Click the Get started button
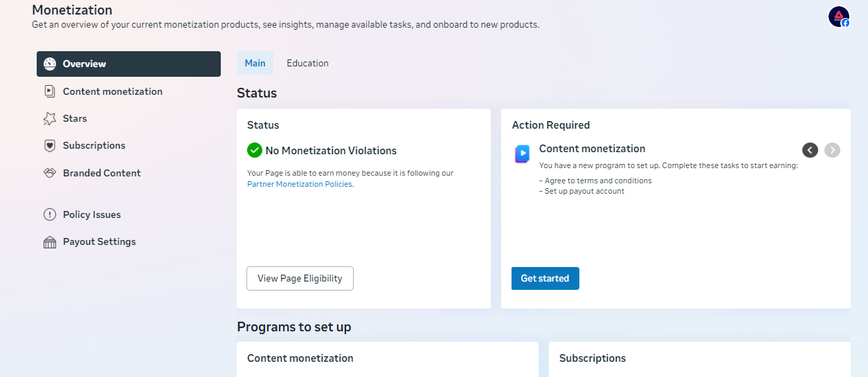868x377 pixels. [x=545, y=278]
